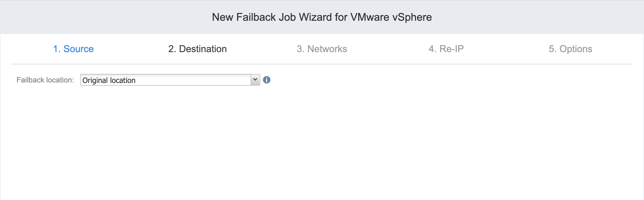
Task: Show help tooltip for Failback location field
Action: (x=267, y=80)
